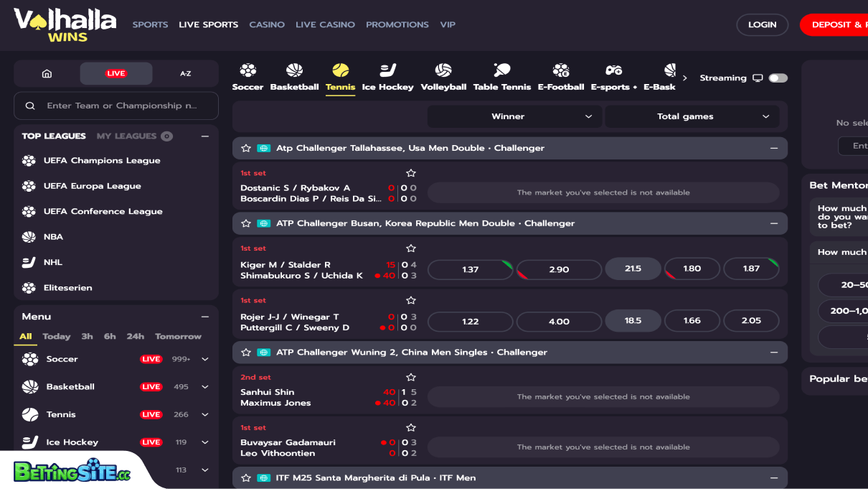This screenshot has width=868, height=489.
Task: Open the Ice Hockey sport category
Action: (387, 75)
